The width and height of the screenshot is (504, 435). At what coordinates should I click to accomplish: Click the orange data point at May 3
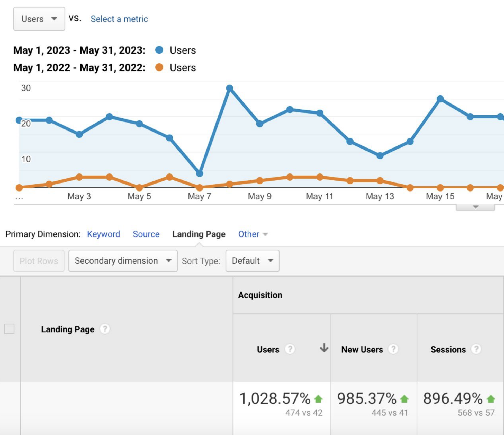click(x=79, y=177)
